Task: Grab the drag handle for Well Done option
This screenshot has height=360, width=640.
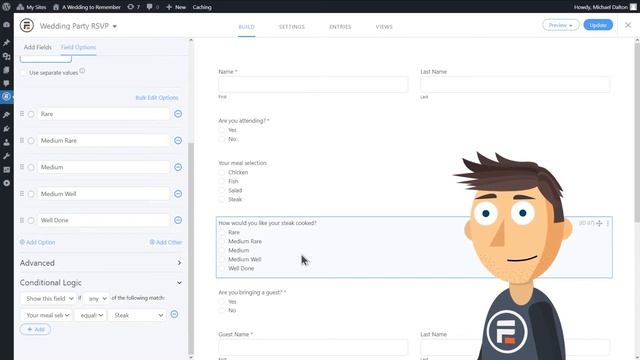Action: (22, 220)
